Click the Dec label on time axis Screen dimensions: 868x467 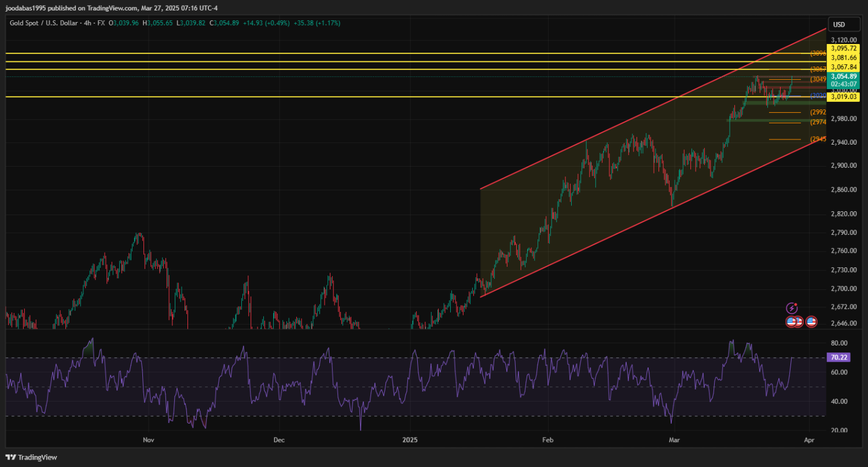click(x=279, y=440)
